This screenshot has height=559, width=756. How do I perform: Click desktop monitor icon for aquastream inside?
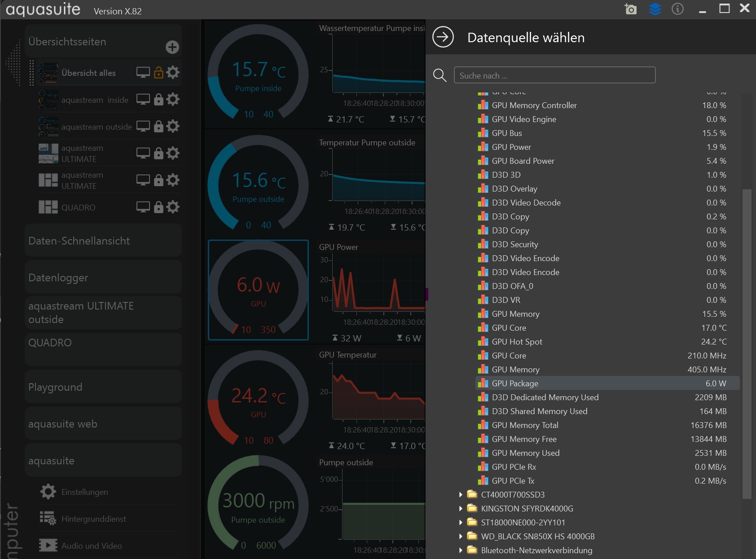[143, 99]
